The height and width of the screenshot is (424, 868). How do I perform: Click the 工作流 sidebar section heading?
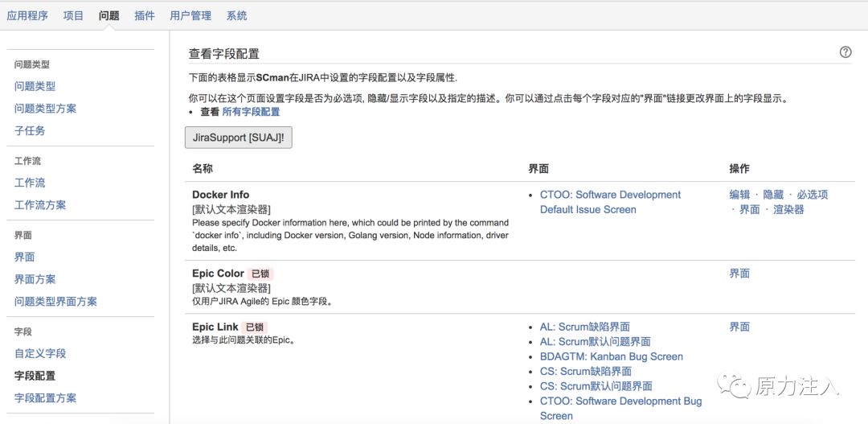tap(27, 161)
